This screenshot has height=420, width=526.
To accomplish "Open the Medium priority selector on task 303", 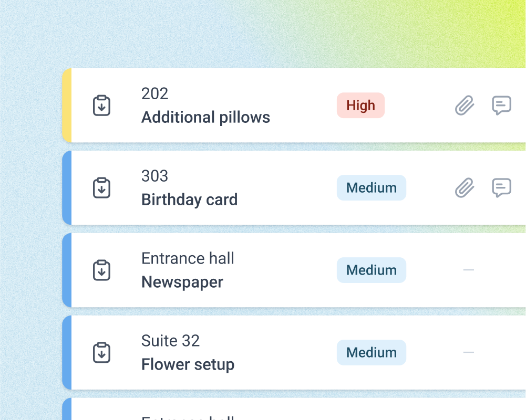I will 372,187.
